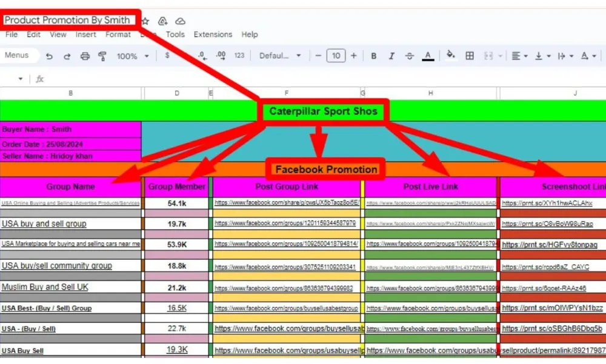Open the fill color picker

pos(451,55)
